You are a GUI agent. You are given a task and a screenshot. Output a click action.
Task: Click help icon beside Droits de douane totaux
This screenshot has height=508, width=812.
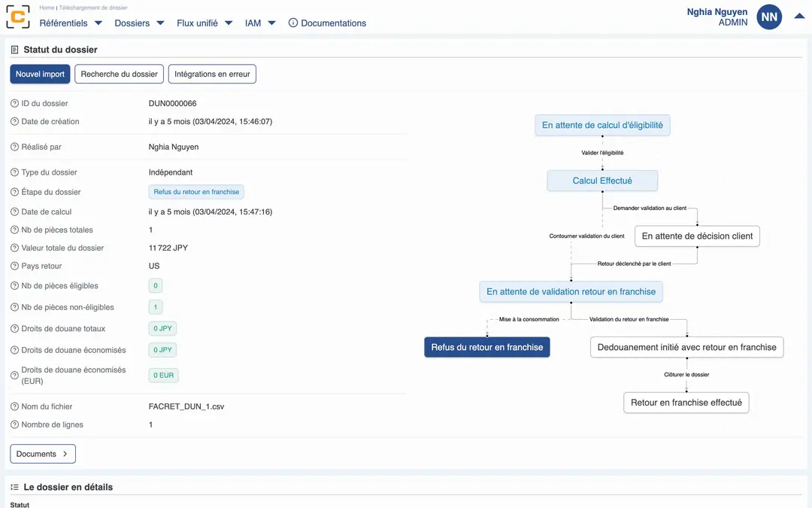pyautogui.click(x=14, y=329)
